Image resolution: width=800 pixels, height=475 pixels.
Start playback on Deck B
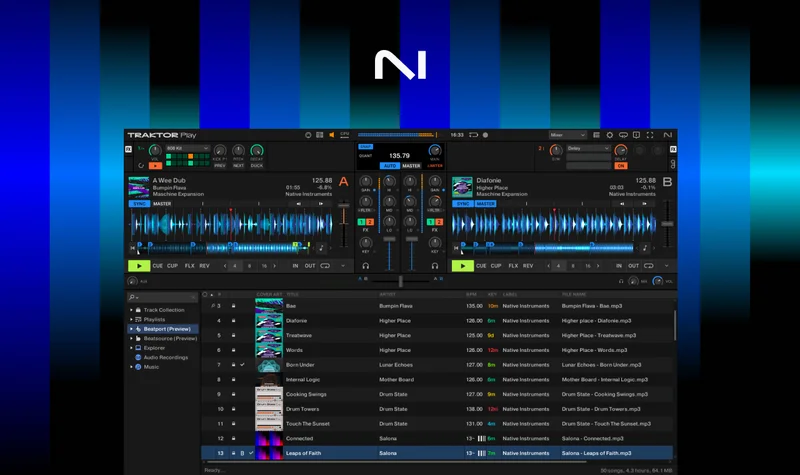pos(463,266)
